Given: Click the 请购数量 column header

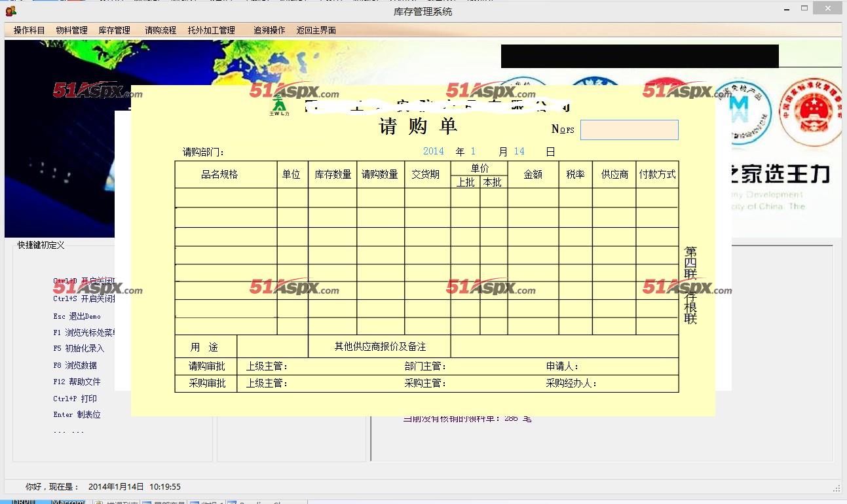Looking at the screenshot, I should (380, 175).
